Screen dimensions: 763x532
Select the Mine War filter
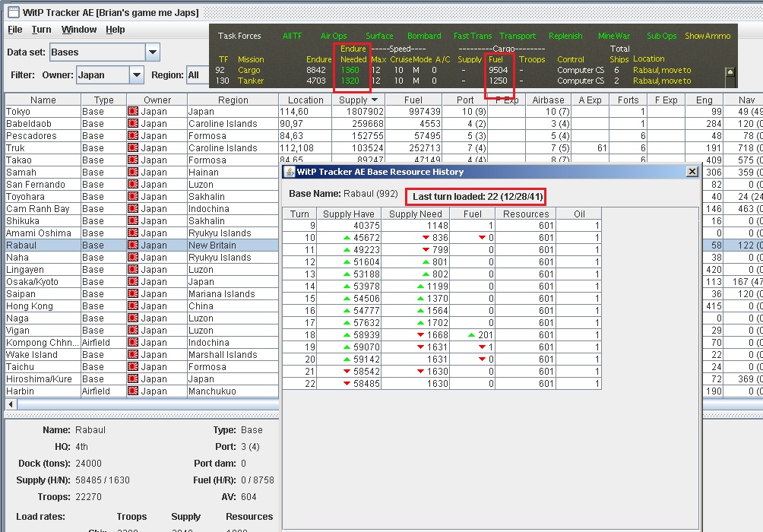tap(614, 36)
